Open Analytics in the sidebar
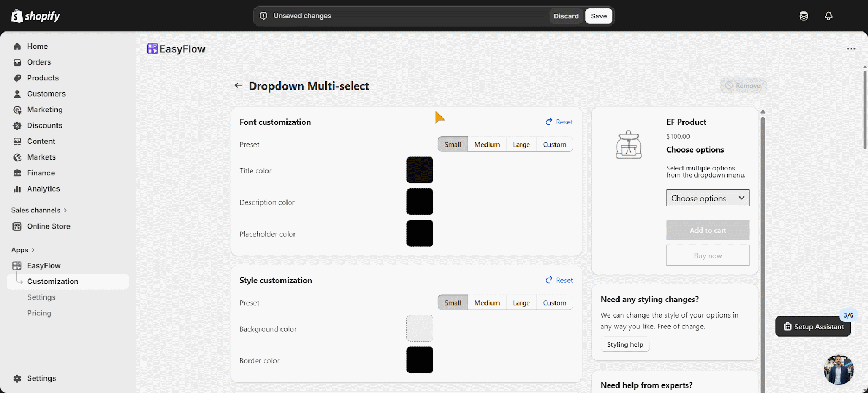 tap(43, 189)
